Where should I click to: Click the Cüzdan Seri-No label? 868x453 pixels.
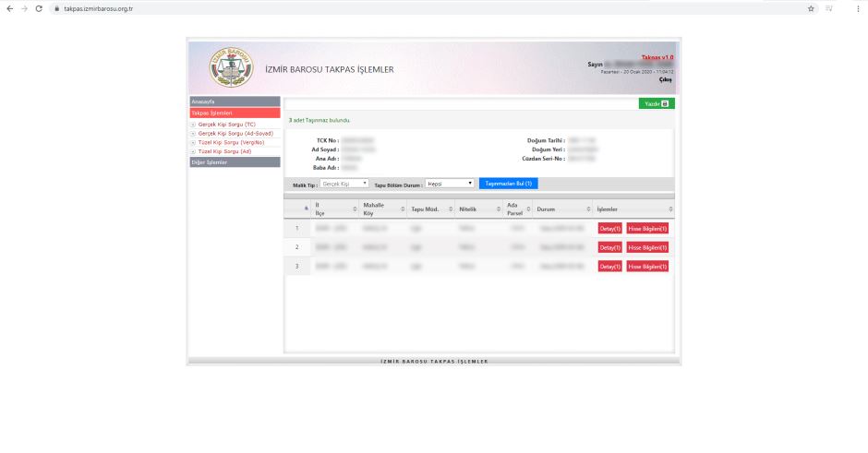(543, 159)
